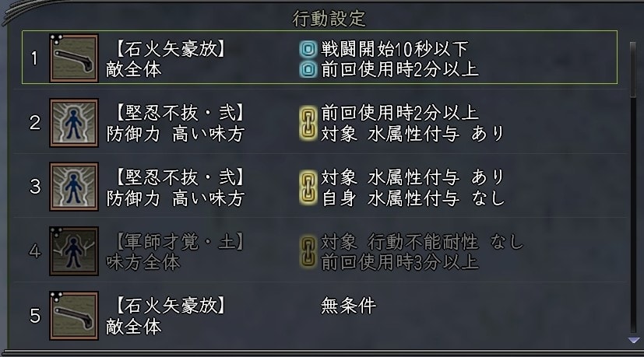Click the 堅忍不抜・弐 icon in row 3

[x=74, y=187]
